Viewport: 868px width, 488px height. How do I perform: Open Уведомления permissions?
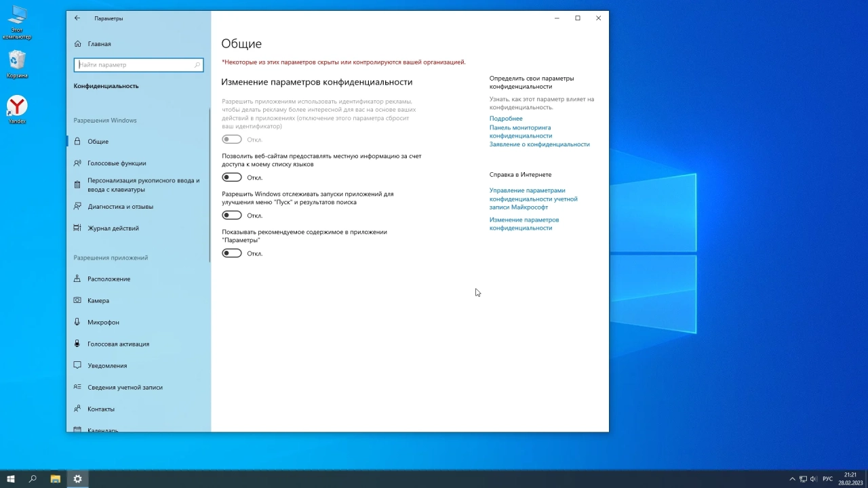coord(138,366)
